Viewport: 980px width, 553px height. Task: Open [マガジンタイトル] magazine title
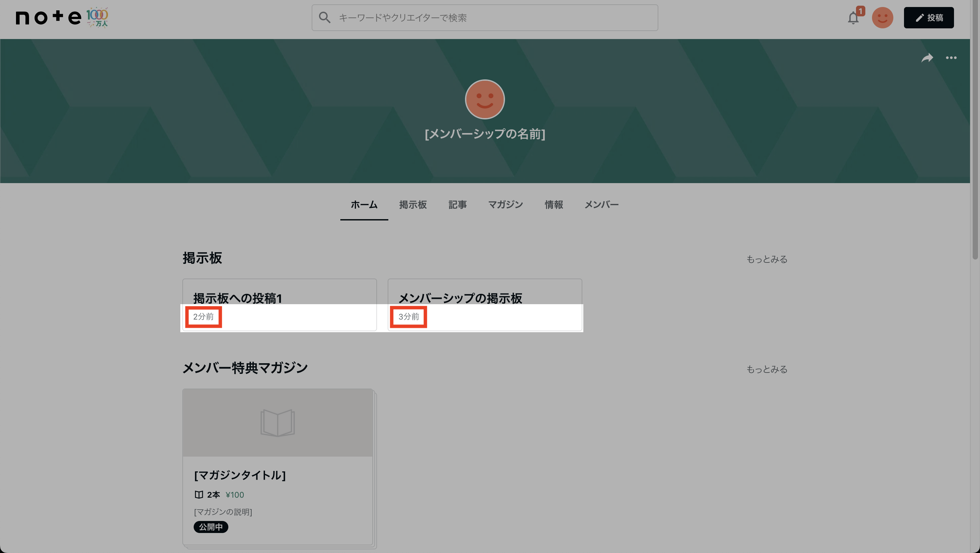point(240,475)
